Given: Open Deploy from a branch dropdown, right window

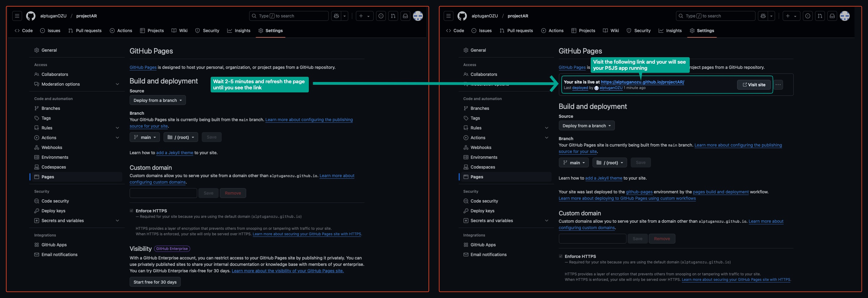Looking at the screenshot, I should coord(587,125).
